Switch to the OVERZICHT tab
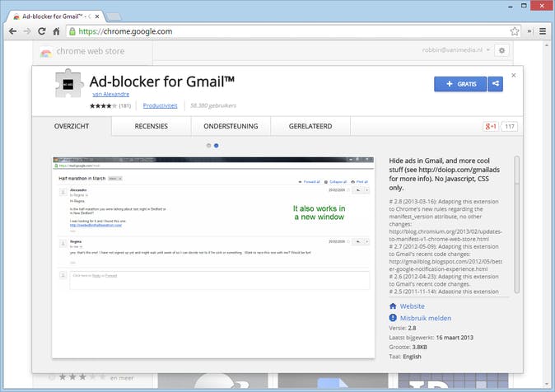555x392 pixels. 72,126
